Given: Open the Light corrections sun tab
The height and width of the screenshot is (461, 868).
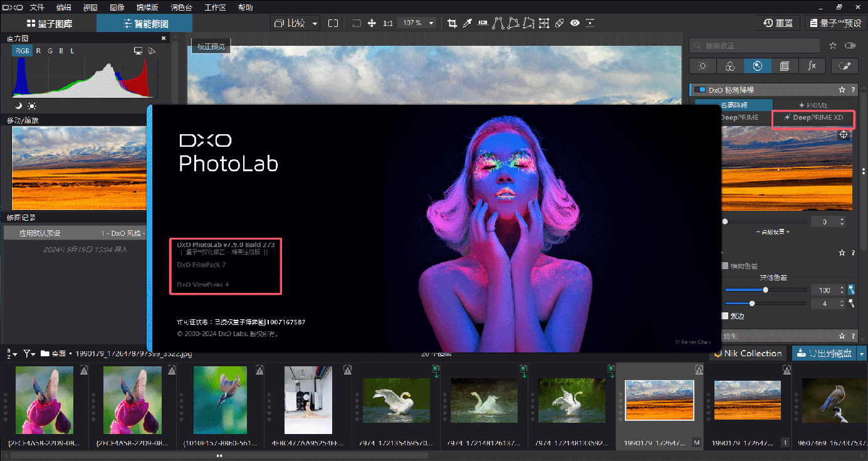Looking at the screenshot, I should pos(703,66).
